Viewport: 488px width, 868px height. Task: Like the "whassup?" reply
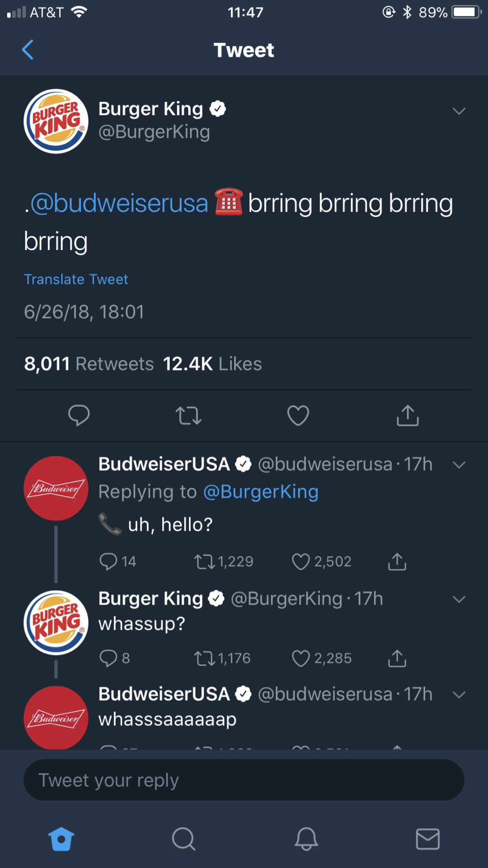click(x=301, y=658)
